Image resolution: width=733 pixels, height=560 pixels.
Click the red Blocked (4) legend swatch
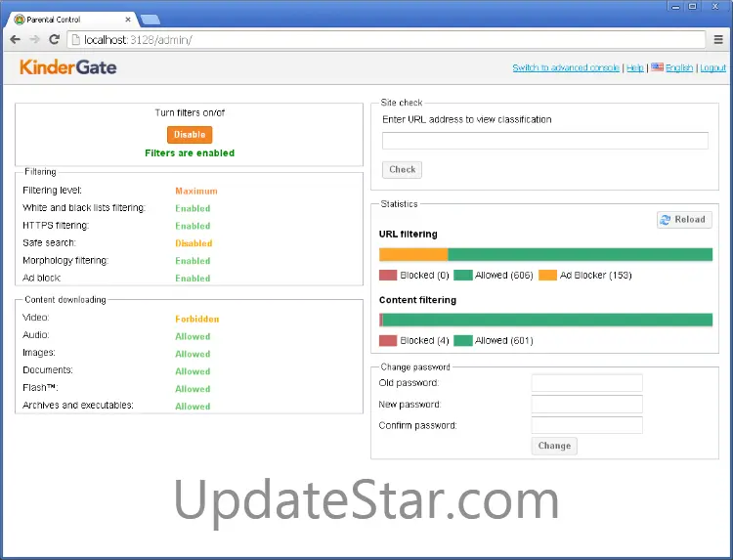click(388, 341)
